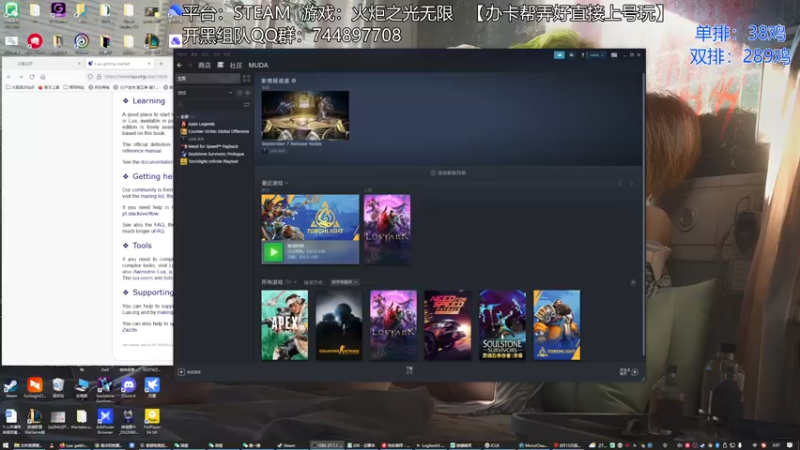Open a new tab in the browser

pyautogui.click(x=161, y=64)
